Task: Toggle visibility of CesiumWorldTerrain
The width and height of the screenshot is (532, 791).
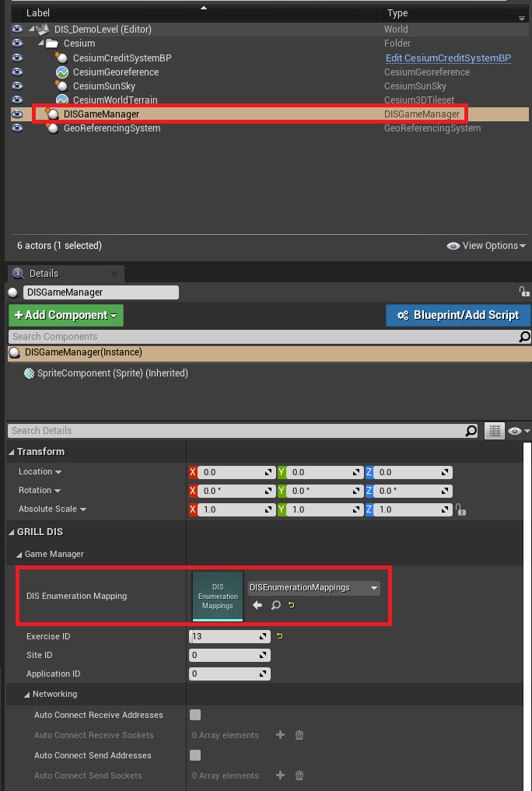Action: 17,100
